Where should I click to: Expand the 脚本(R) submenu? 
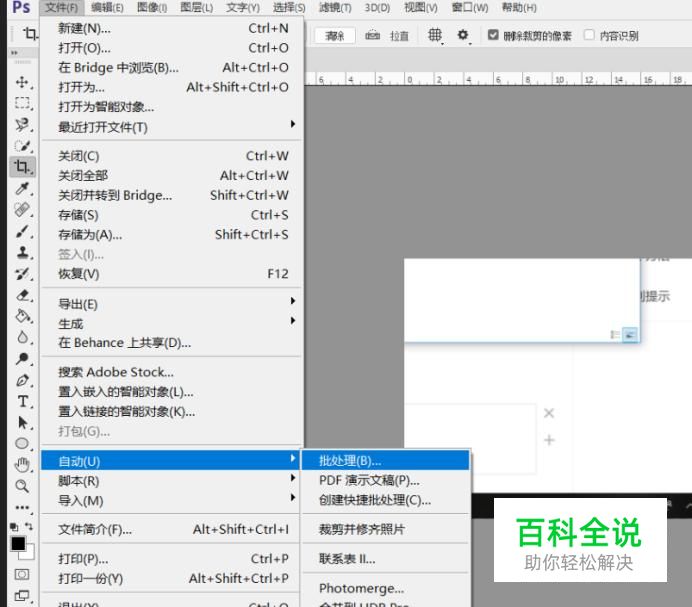click(172, 481)
